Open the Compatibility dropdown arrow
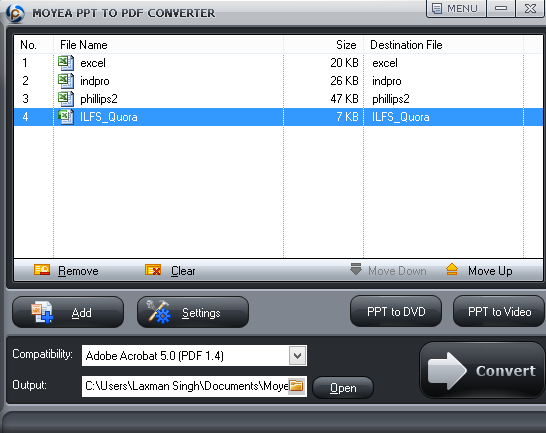 [297, 356]
